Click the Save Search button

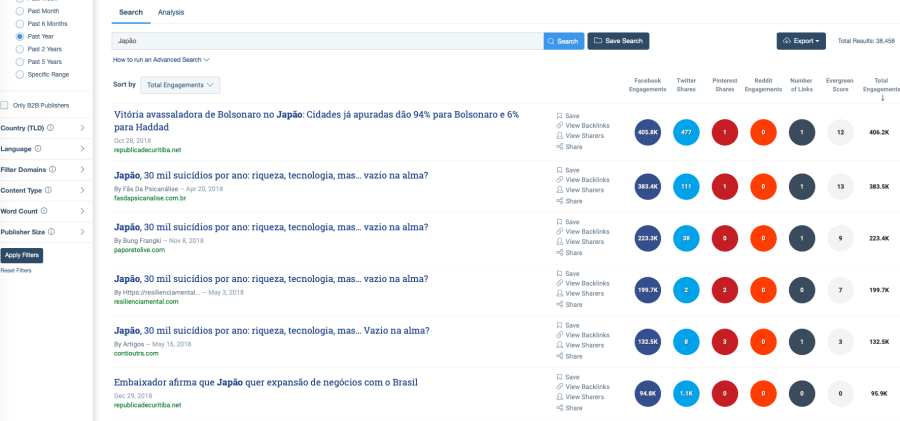tap(618, 41)
